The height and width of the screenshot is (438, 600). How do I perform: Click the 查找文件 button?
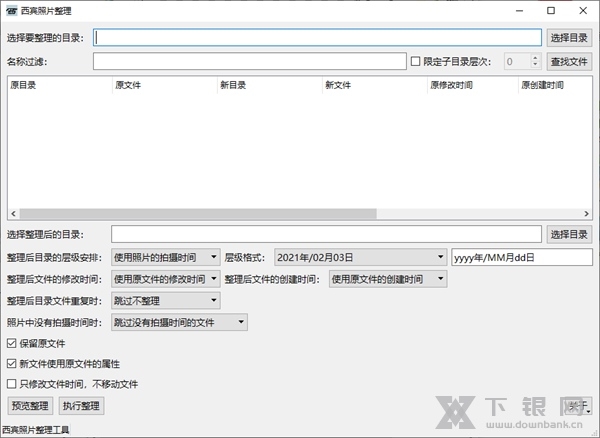pyautogui.click(x=569, y=61)
